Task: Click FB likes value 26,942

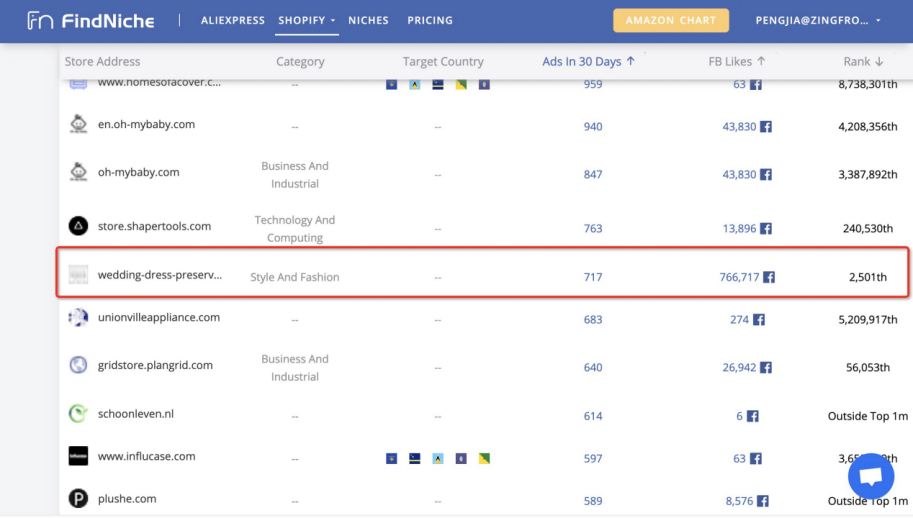Action: 739,368
